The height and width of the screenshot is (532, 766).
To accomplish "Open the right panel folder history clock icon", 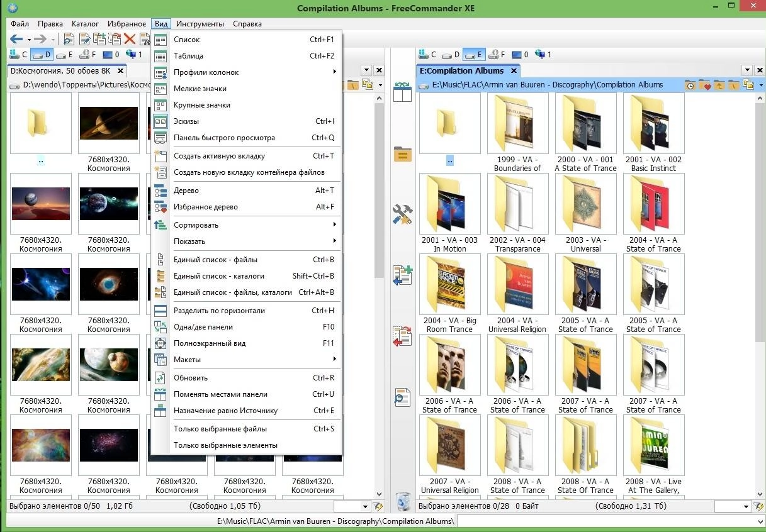I will coord(690,85).
